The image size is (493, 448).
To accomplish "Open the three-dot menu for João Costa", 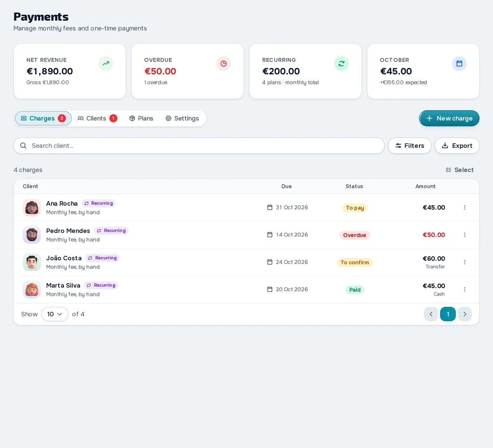I will click(x=465, y=262).
